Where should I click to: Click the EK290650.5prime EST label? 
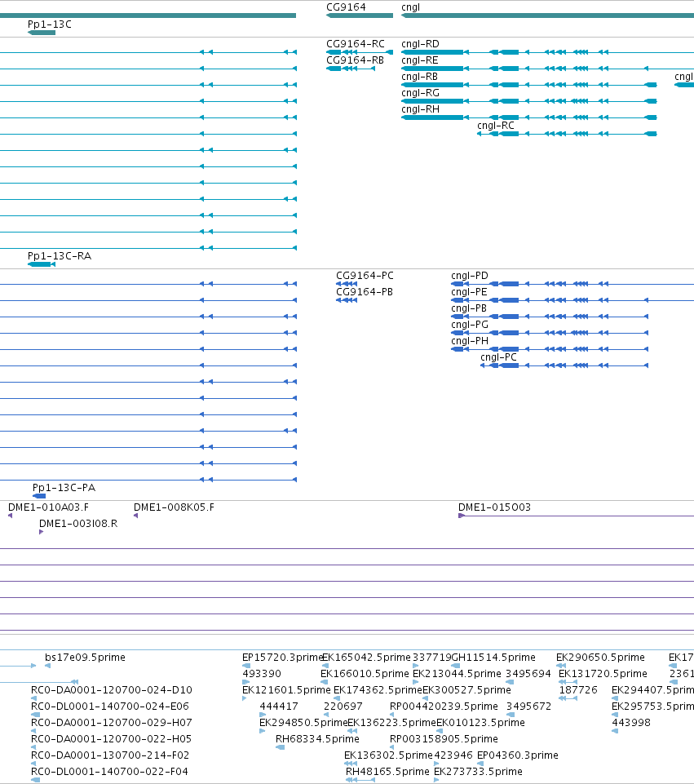[600, 657]
